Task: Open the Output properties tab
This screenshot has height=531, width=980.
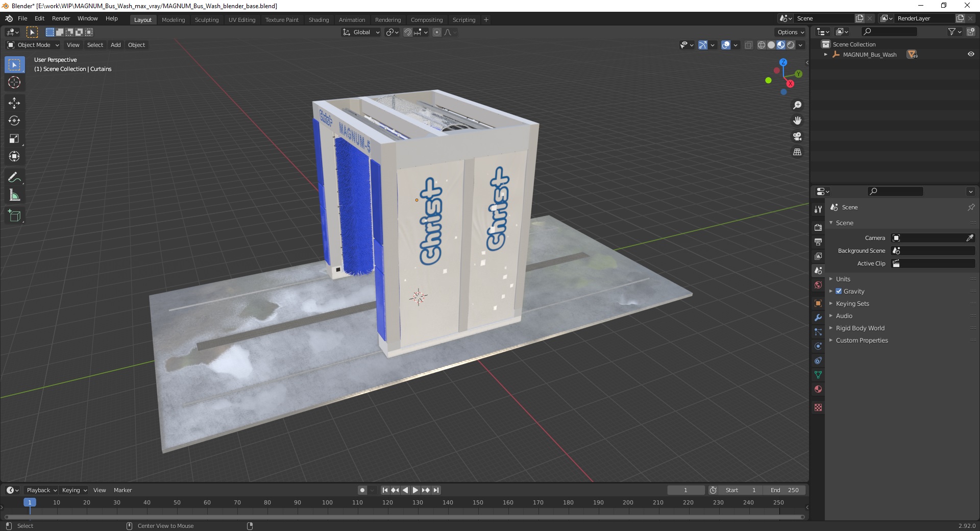Action: 818,242
